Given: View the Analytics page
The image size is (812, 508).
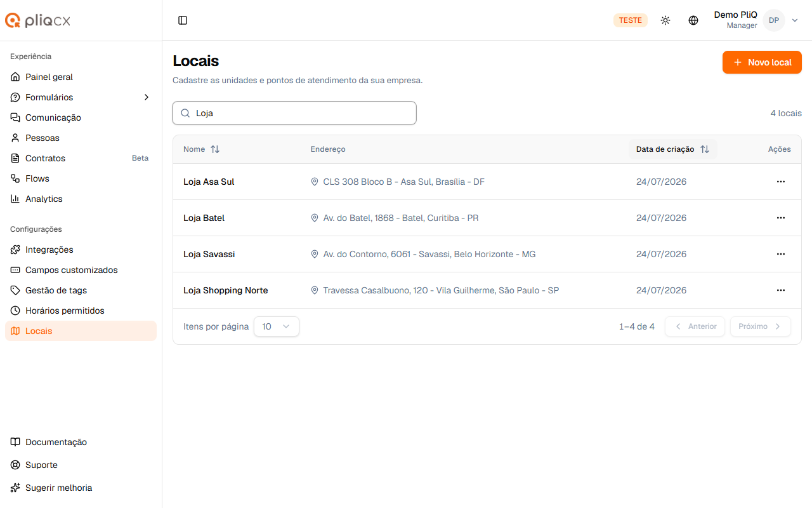Looking at the screenshot, I should pos(81,199).
